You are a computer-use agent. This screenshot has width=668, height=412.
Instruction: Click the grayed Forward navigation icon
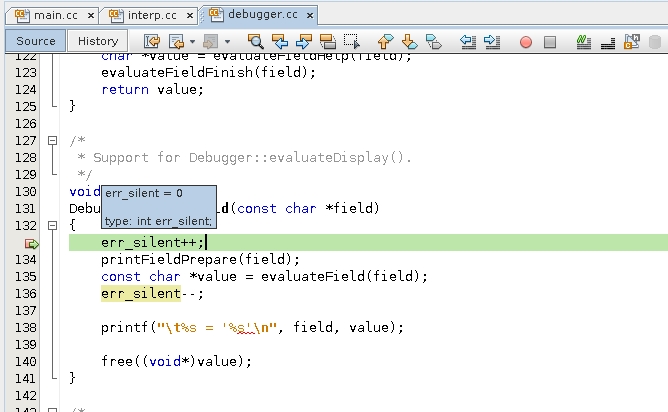(210, 41)
